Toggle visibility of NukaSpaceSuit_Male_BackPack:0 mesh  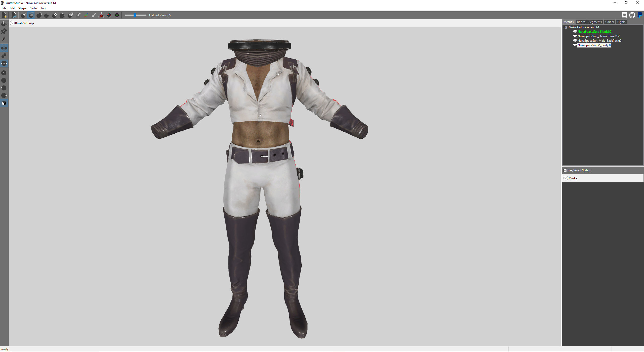tap(575, 41)
